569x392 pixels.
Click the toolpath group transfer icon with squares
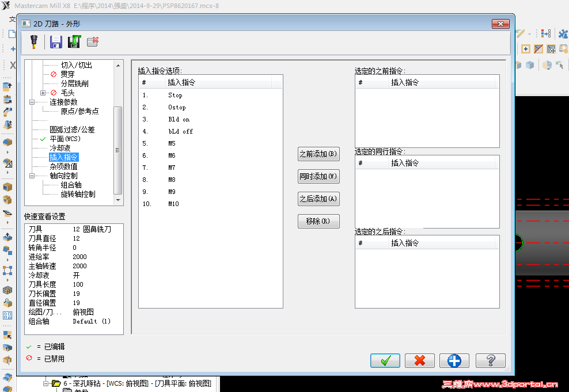[x=546, y=33]
